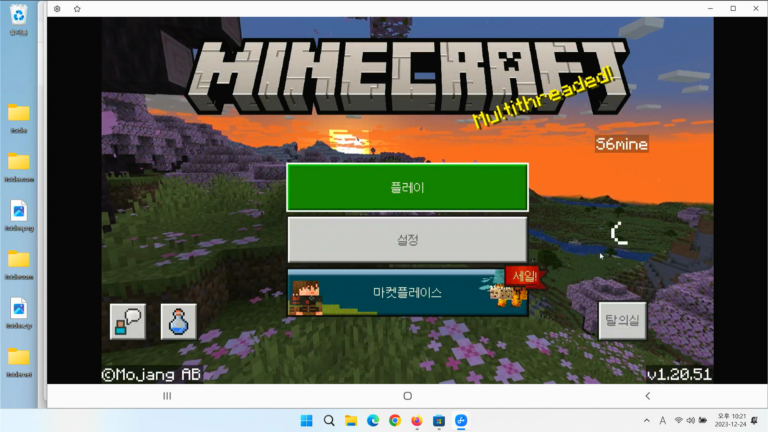Click the taskbar Search magnifier icon
The image size is (768, 432).
329,421
